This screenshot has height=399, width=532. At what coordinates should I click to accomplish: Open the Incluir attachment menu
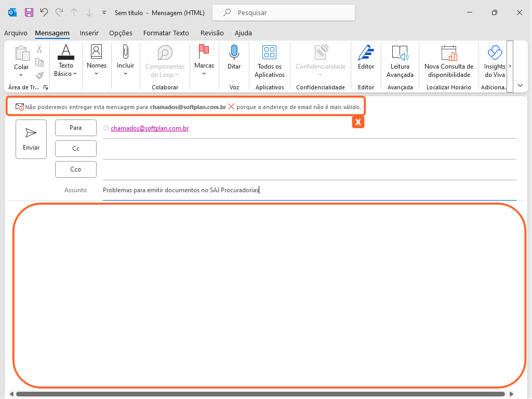[x=126, y=60]
